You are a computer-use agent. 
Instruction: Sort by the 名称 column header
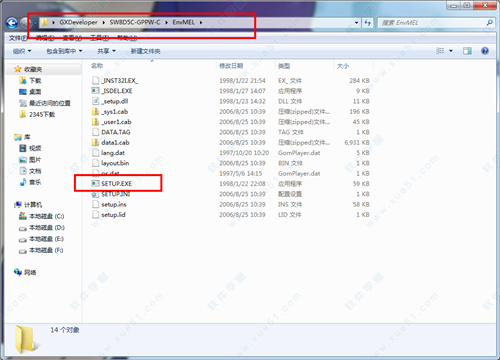97,66
